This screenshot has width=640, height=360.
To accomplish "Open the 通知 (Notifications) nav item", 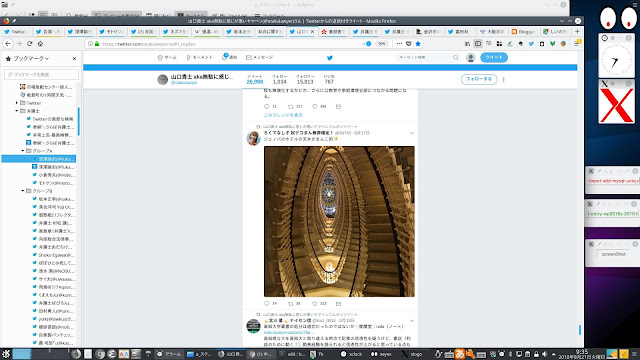I will click(x=230, y=57).
